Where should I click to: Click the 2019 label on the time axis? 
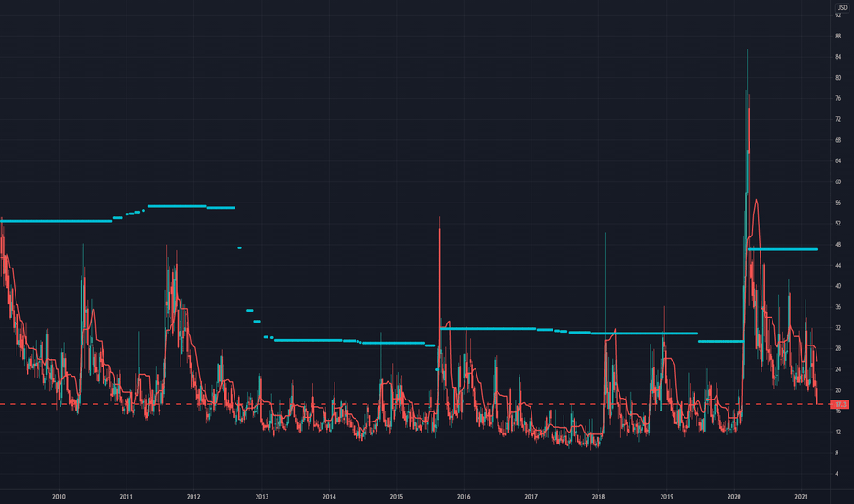click(x=667, y=497)
